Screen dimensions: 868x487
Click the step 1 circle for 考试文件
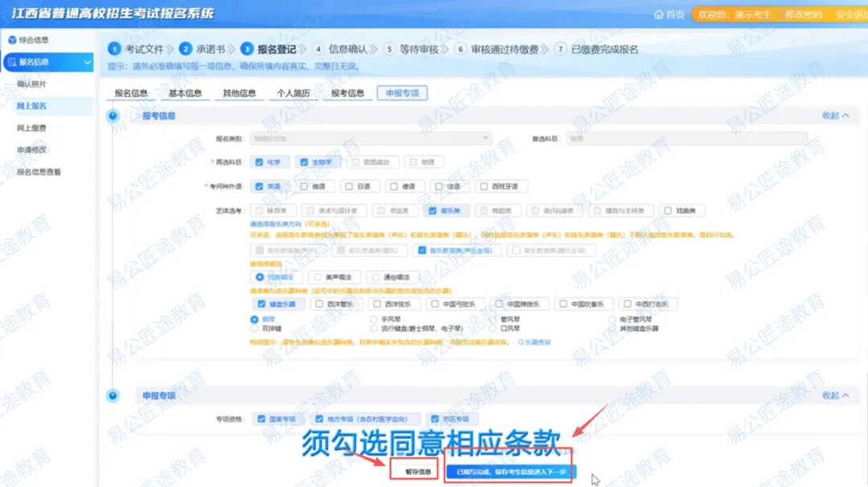click(114, 49)
